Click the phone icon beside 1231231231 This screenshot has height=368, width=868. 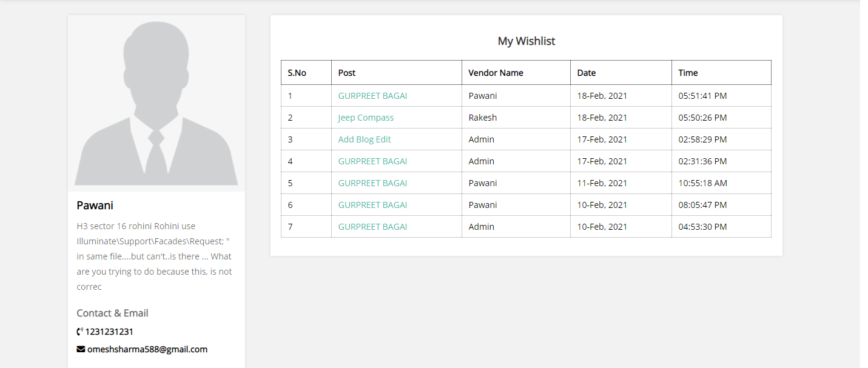click(79, 332)
